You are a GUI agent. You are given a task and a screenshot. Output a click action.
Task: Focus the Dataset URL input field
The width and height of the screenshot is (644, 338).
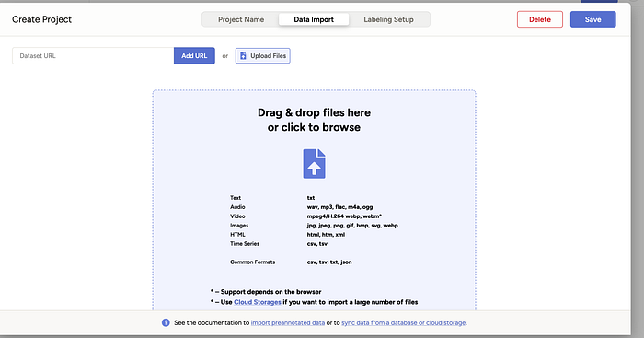tap(93, 56)
